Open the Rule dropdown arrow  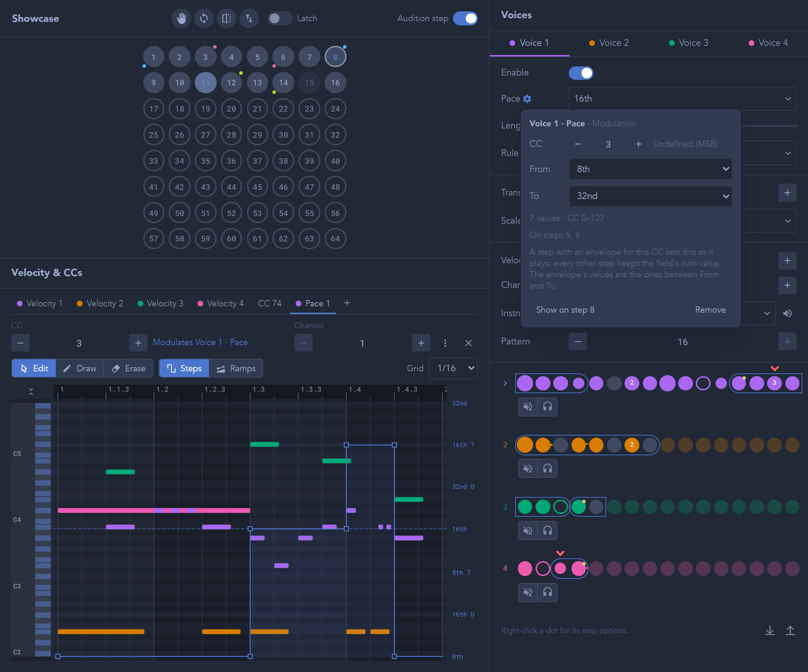pyautogui.click(x=788, y=153)
